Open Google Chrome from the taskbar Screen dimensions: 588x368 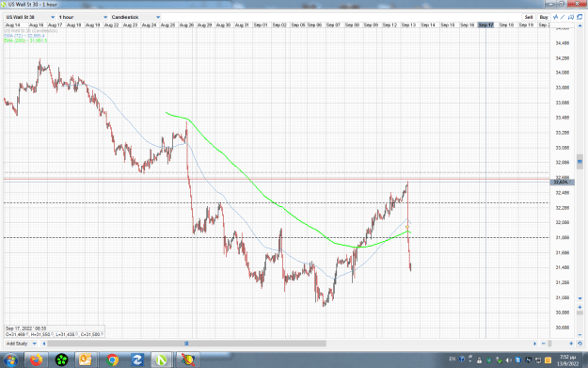pyautogui.click(x=112, y=360)
